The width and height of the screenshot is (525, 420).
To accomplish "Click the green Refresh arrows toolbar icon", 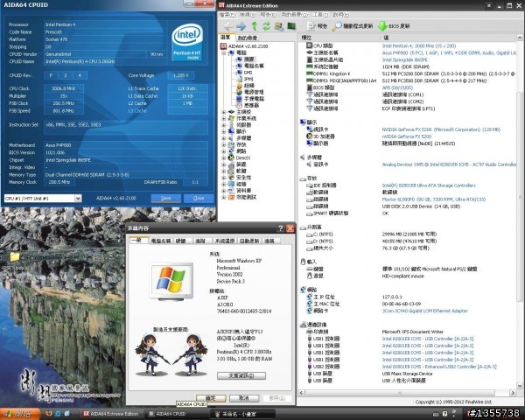I will pos(267,26).
